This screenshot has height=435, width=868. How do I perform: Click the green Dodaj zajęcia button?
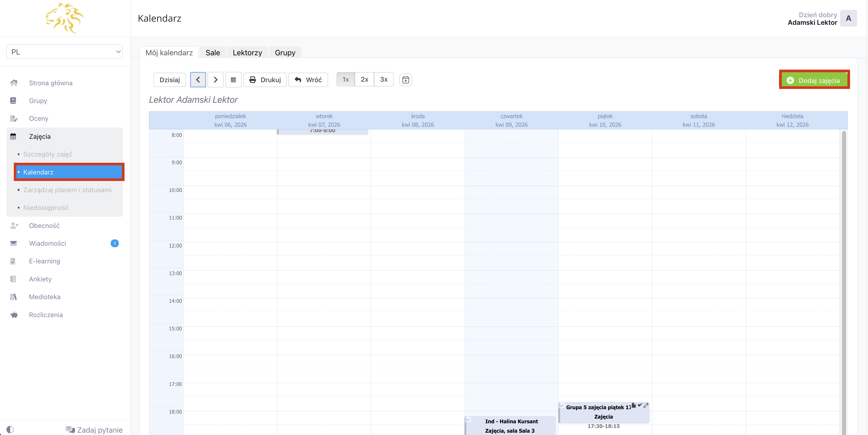pos(814,80)
